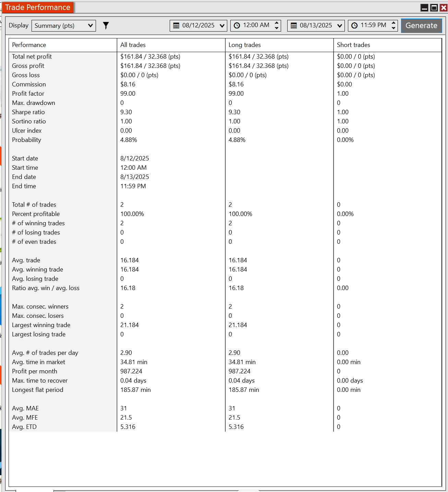
Task: Expand the 08/12/2025 start date picker
Action: point(222,26)
